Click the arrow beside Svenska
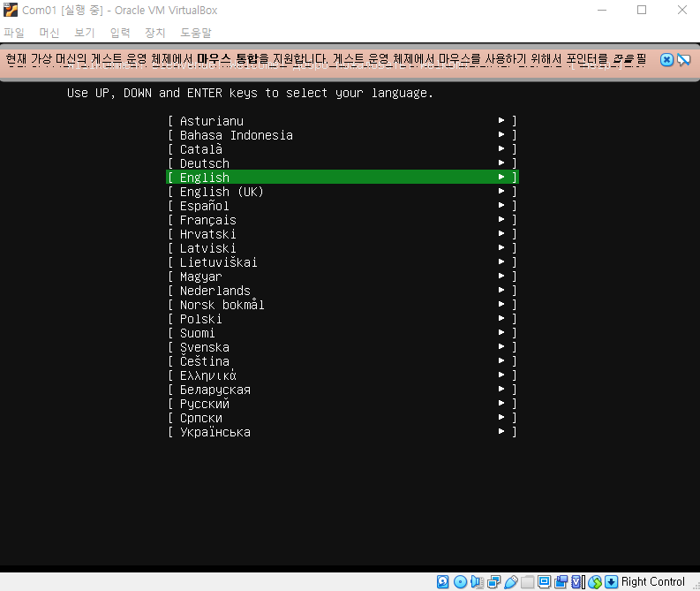Image resolution: width=700 pixels, height=591 pixels. pyautogui.click(x=501, y=346)
